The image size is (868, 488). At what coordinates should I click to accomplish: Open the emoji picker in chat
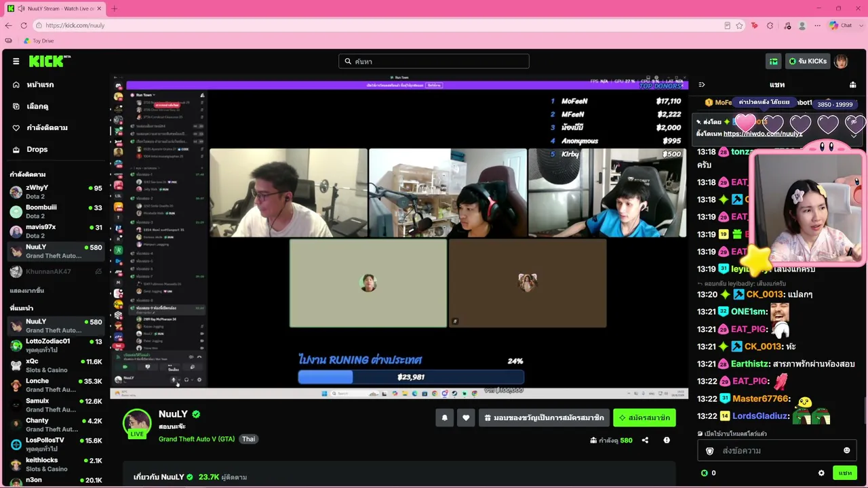point(846,451)
